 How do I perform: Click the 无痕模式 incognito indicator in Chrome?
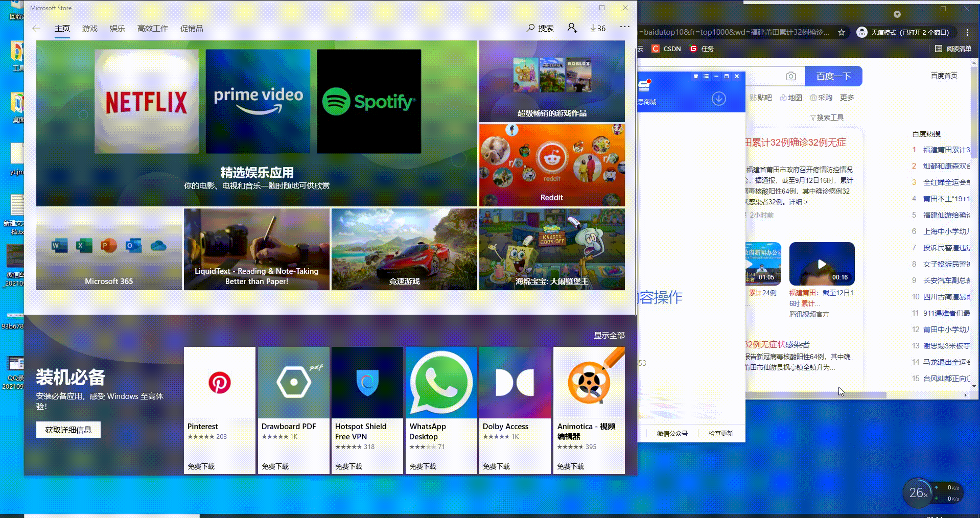(x=903, y=32)
